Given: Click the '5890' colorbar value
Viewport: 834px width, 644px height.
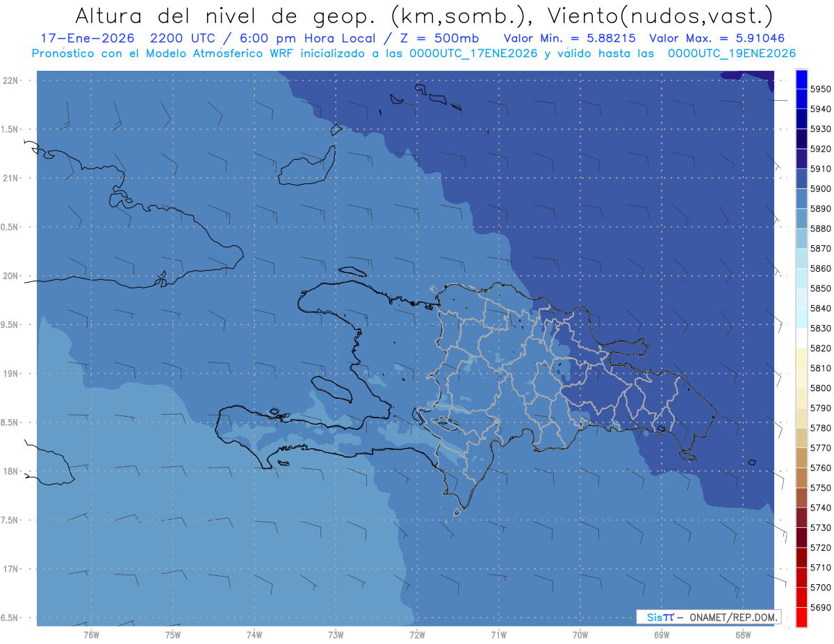Looking at the screenshot, I should coord(820,208).
